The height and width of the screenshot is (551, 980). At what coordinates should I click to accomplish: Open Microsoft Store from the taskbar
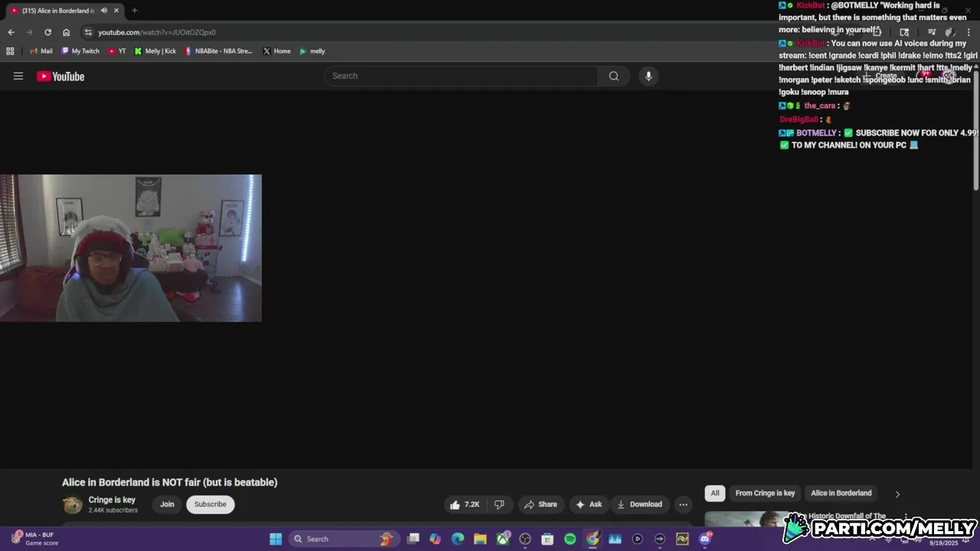pyautogui.click(x=547, y=539)
